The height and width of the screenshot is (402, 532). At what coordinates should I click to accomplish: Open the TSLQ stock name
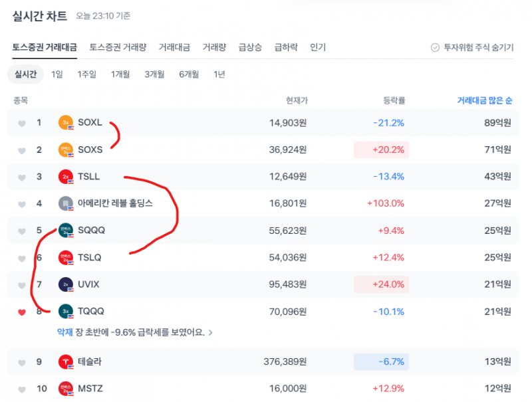click(x=90, y=257)
